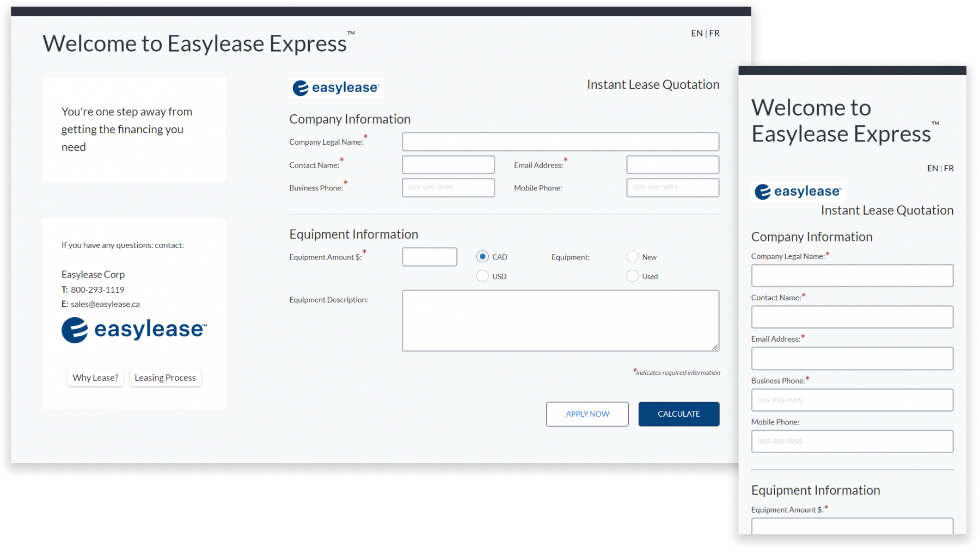
Task: Click the Mobile Phone field in the mobile view
Action: coord(852,441)
